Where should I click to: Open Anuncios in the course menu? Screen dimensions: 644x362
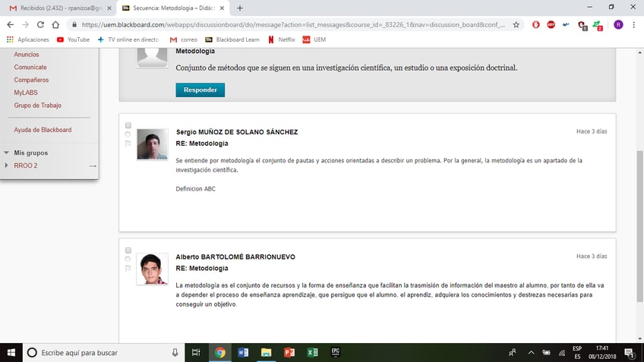pos(27,55)
